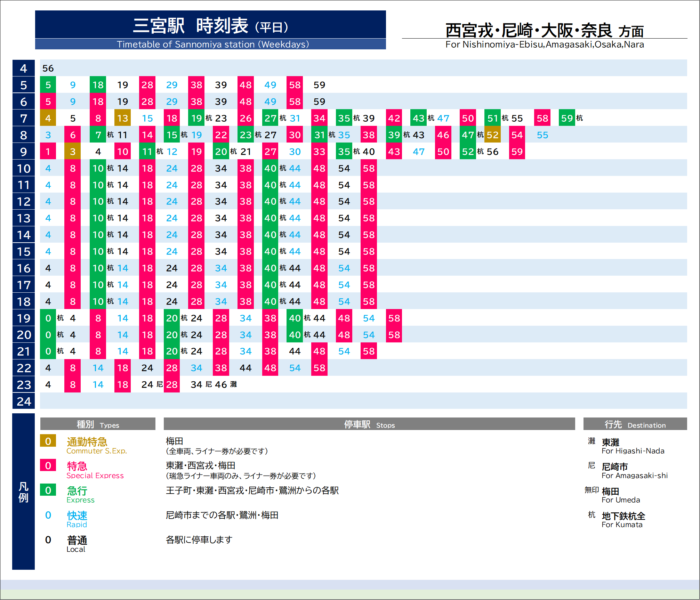
Task: Click the 凡例 legend side label
Action: (x=24, y=492)
